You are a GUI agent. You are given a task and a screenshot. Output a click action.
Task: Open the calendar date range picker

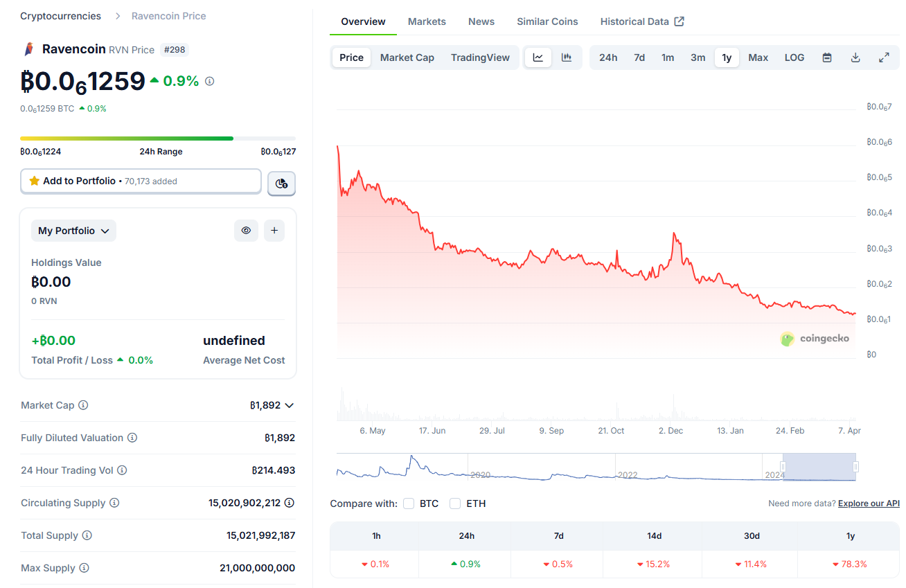tap(827, 57)
